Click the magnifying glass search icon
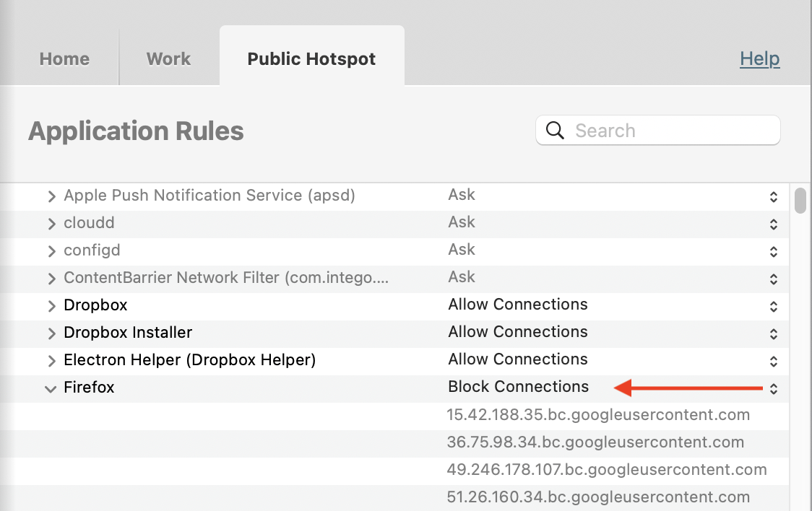Image resolution: width=812 pixels, height=511 pixels. point(555,131)
